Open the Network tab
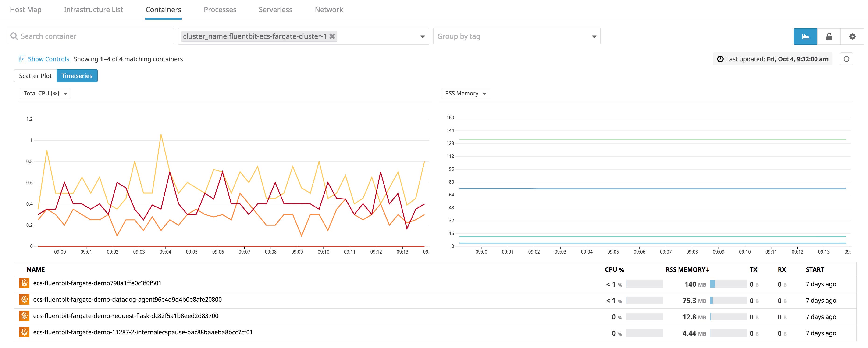This screenshot has height=348, width=868. click(x=328, y=9)
